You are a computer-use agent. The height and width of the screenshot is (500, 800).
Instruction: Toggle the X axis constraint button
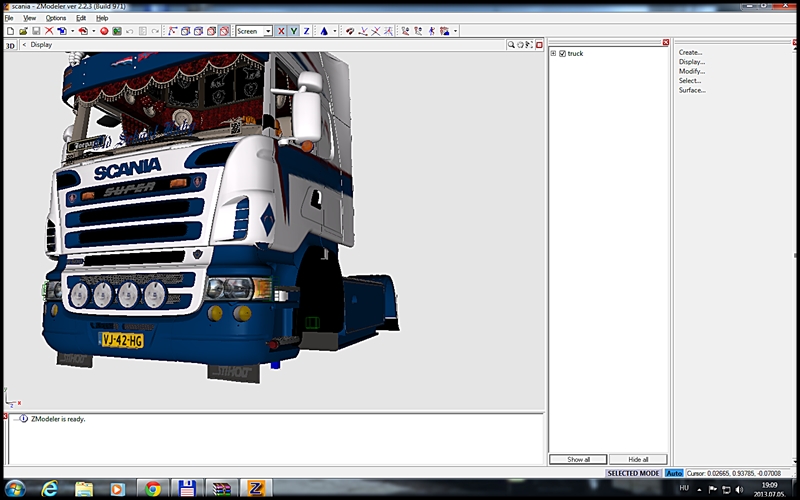281,31
